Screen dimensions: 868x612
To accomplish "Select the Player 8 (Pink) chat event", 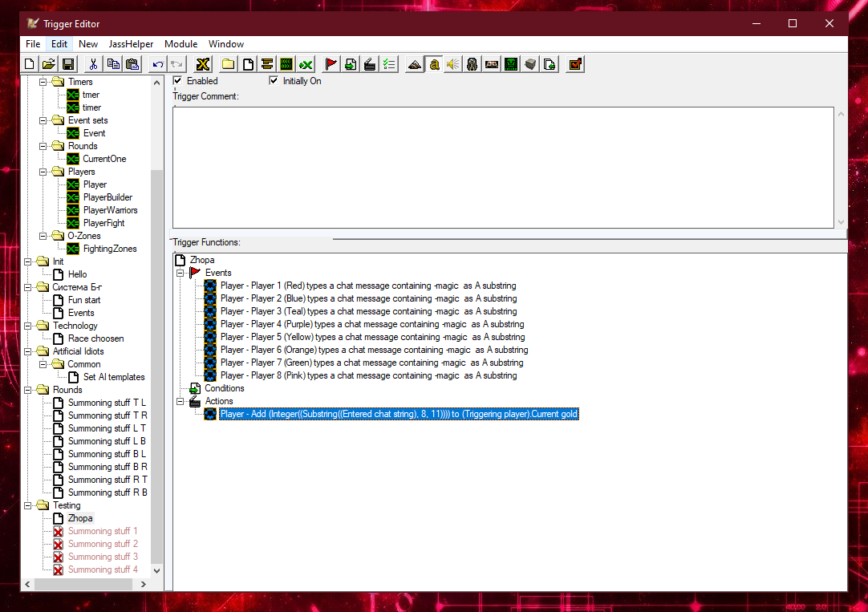I will point(369,375).
